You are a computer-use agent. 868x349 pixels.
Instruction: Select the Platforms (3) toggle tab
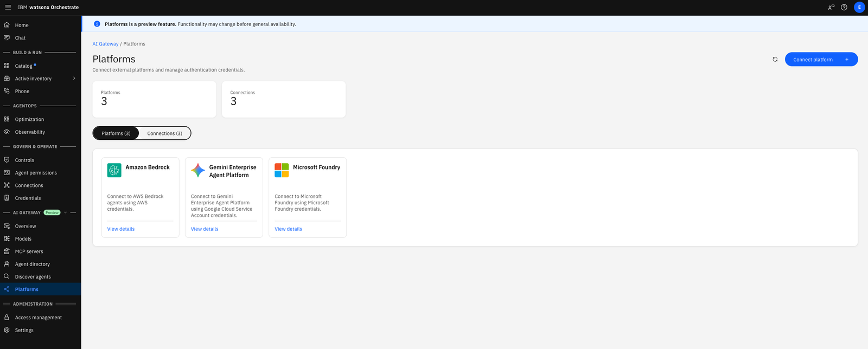coord(116,133)
